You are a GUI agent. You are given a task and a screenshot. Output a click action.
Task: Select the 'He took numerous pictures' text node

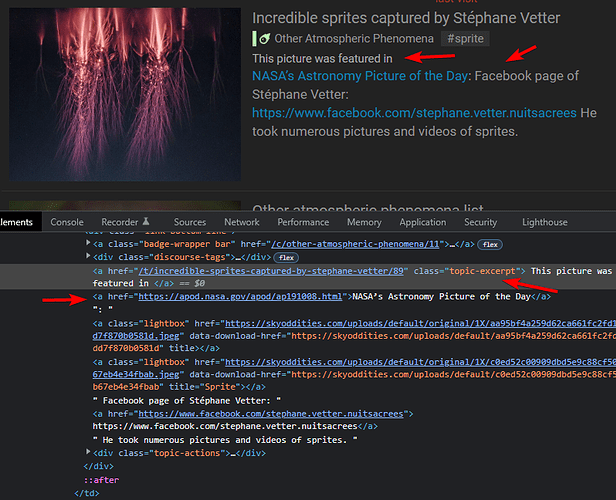(x=225, y=440)
